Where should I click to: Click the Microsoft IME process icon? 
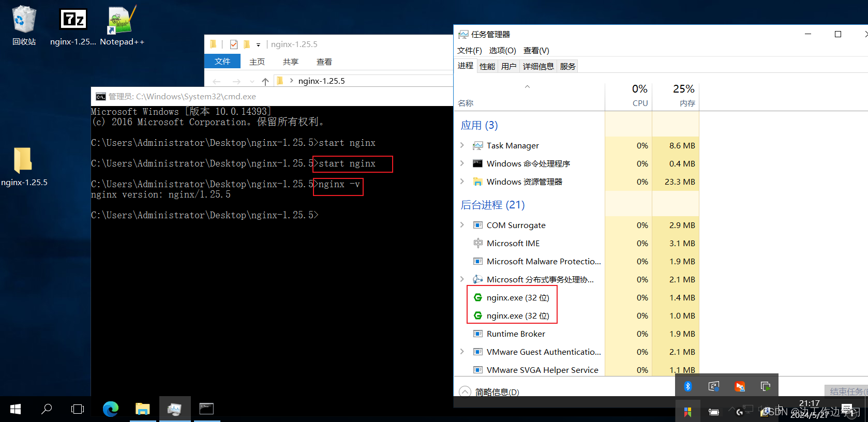478,244
